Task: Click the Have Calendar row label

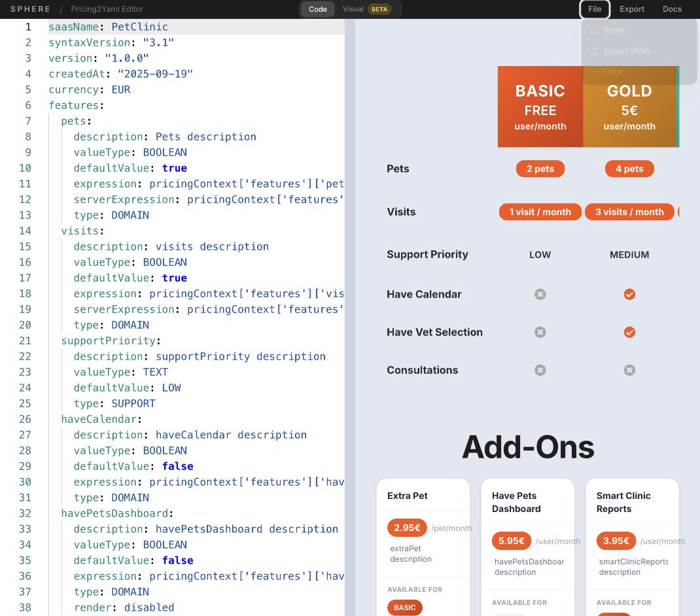Action: [424, 294]
